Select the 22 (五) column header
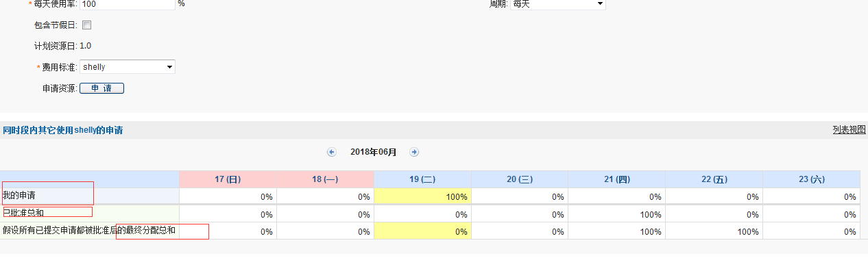 (714, 179)
